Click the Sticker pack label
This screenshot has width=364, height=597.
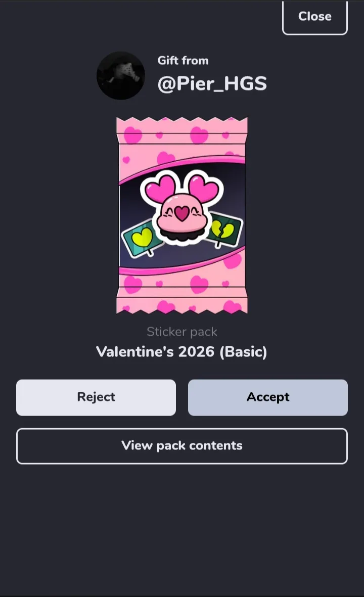pyautogui.click(x=182, y=332)
